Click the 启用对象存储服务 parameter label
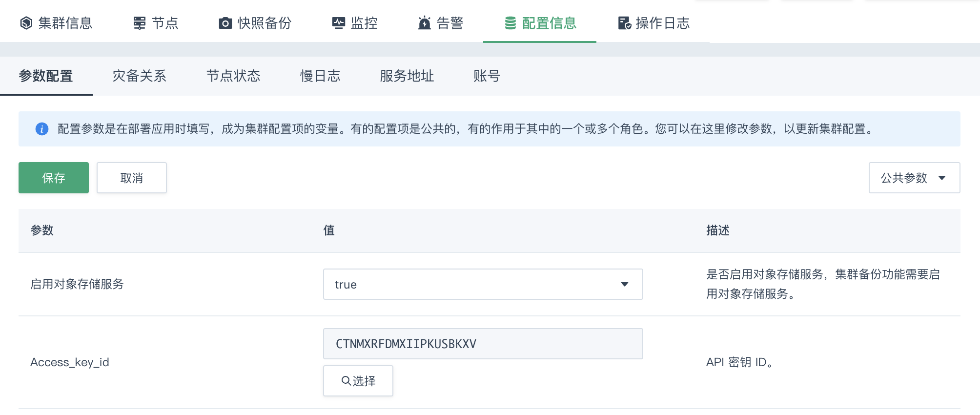This screenshot has height=415, width=980. 77,284
